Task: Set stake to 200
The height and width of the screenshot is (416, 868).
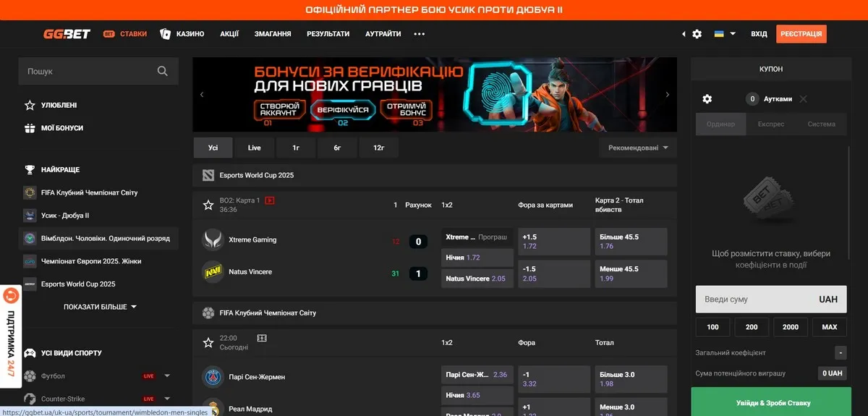Action: [752, 327]
